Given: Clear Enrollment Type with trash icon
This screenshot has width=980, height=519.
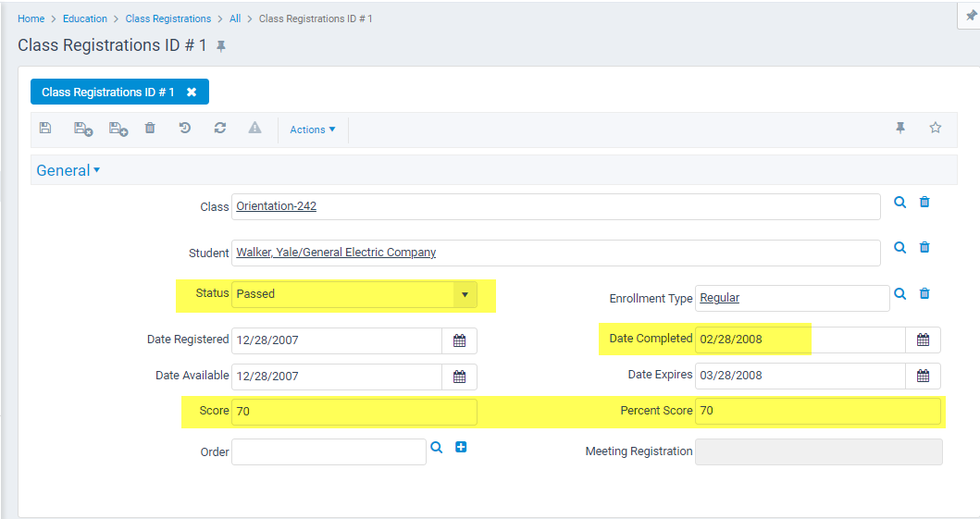Looking at the screenshot, I should [924, 293].
